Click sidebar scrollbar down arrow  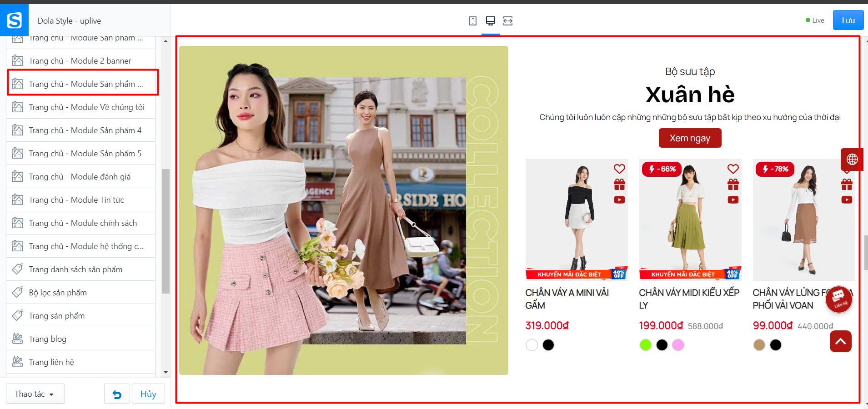(166, 372)
